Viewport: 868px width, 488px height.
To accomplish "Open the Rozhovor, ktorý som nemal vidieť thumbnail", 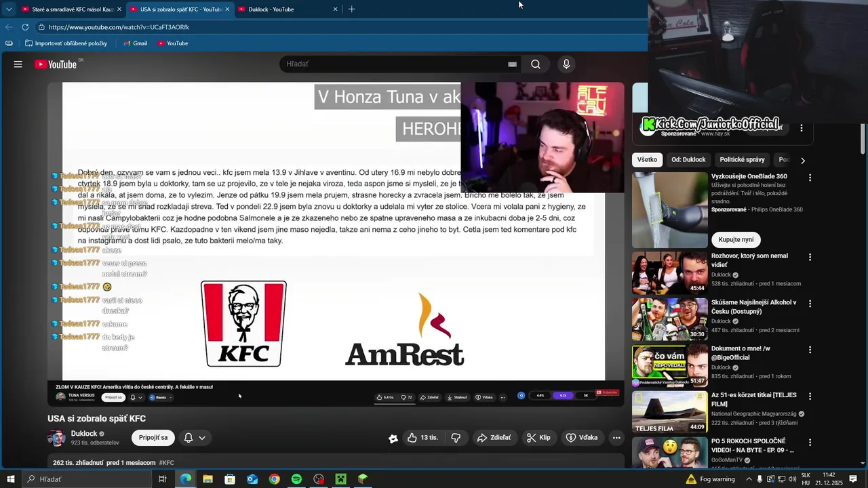I will 669,273.
